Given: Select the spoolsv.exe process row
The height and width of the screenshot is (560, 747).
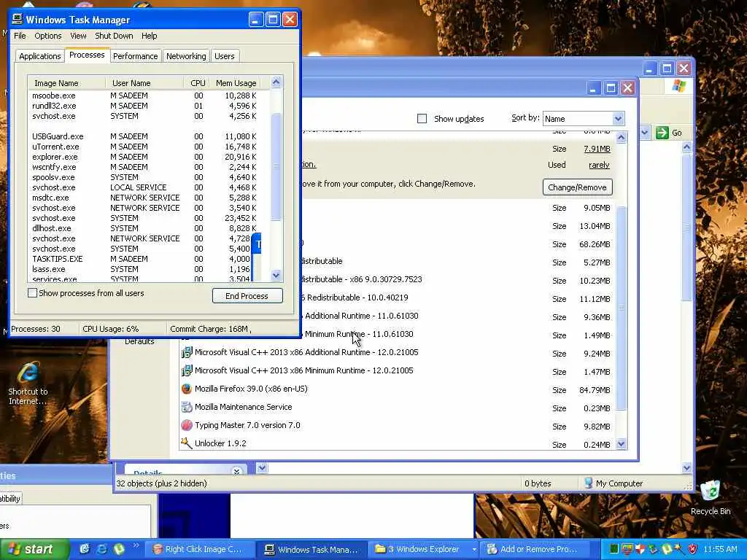Looking at the screenshot, I should (x=144, y=177).
